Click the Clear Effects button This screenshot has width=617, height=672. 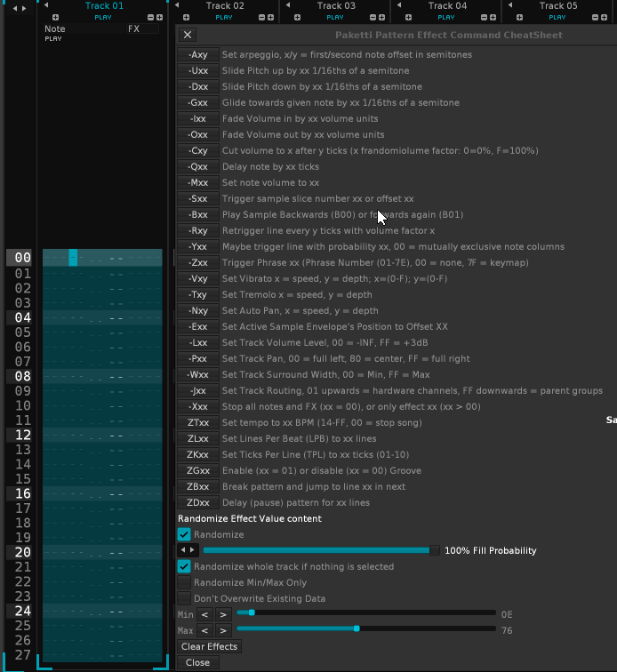click(x=209, y=646)
